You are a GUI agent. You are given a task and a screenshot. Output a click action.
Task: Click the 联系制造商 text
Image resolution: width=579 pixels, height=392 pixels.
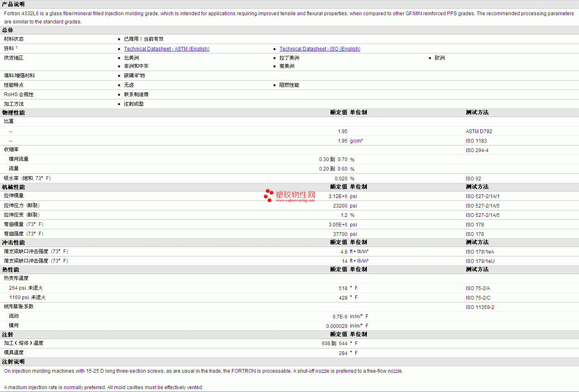tap(137, 95)
